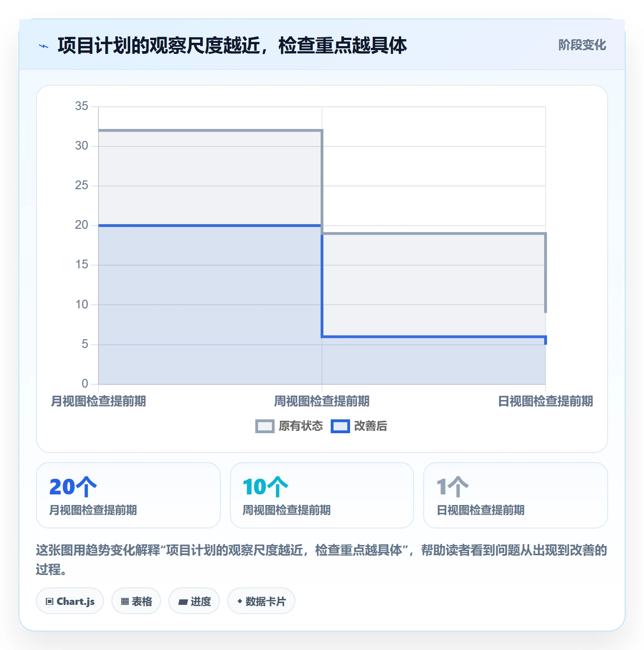Click the y-axis tick 0
This screenshot has width=644, height=650.
point(85,384)
